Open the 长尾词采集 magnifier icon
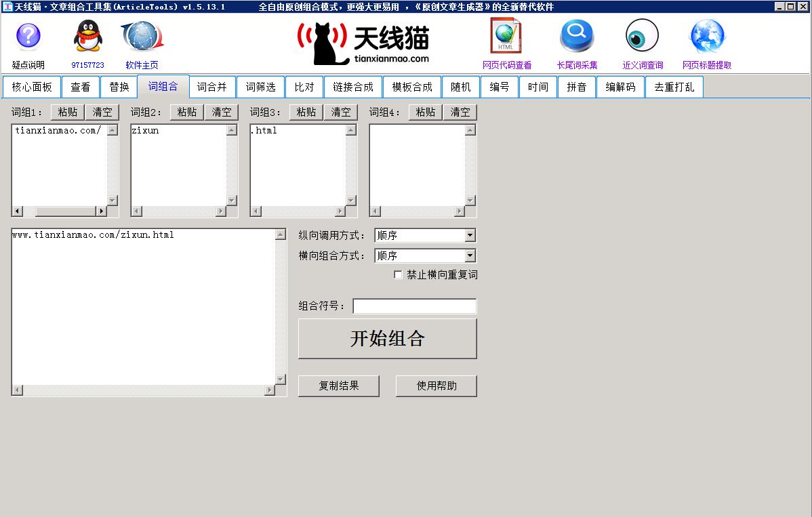 pyautogui.click(x=576, y=36)
